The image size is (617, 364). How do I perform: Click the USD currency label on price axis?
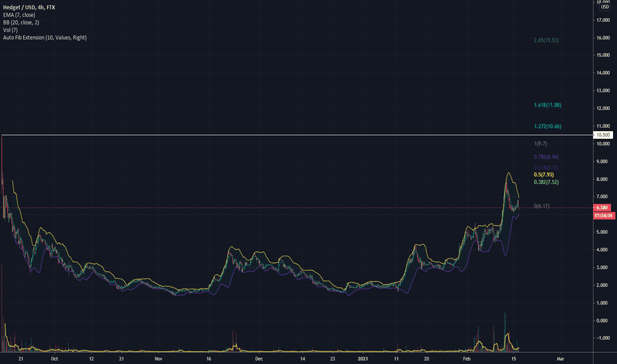pos(605,7)
